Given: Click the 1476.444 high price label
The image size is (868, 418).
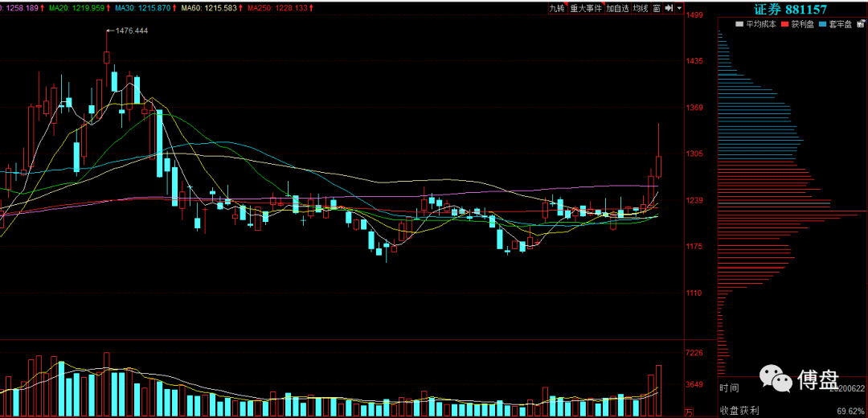Looking at the screenshot, I should 131,31.
